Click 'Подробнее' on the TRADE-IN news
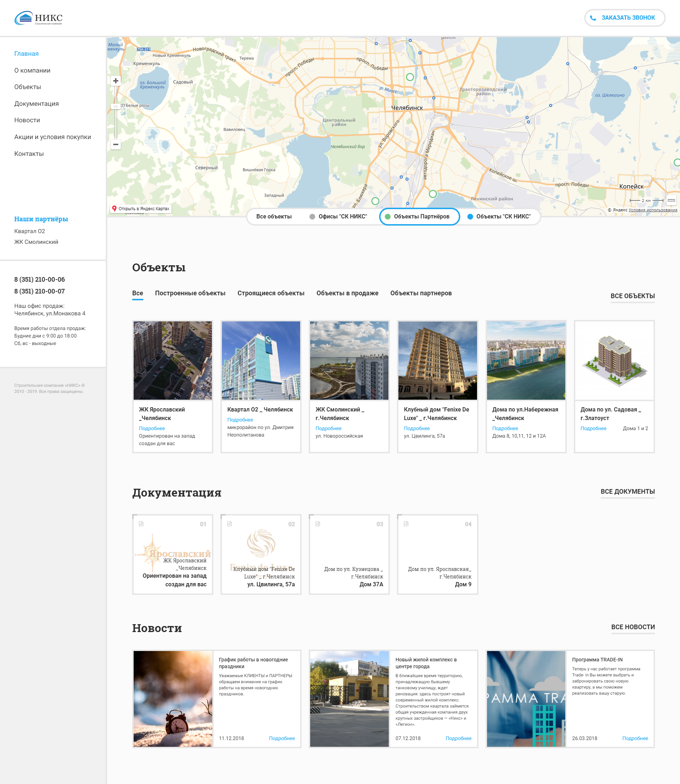The width and height of the screenshot is (680, 784). tap(635, 738)
